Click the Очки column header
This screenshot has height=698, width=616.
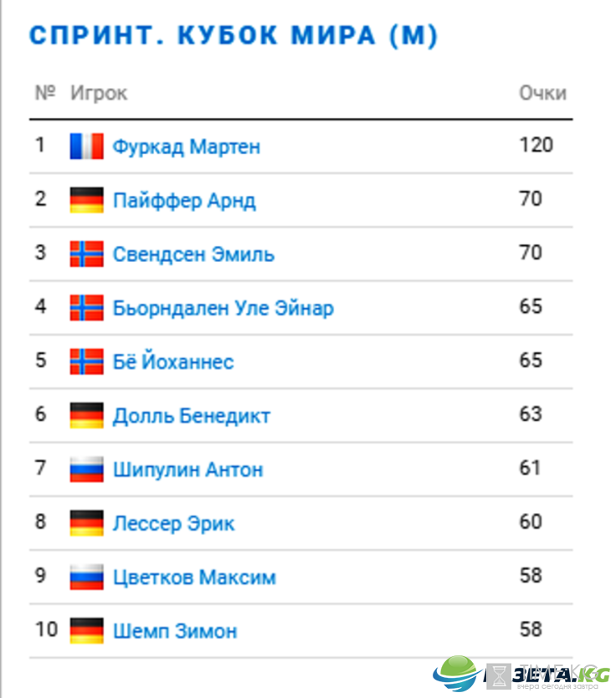tap(542, 93)
